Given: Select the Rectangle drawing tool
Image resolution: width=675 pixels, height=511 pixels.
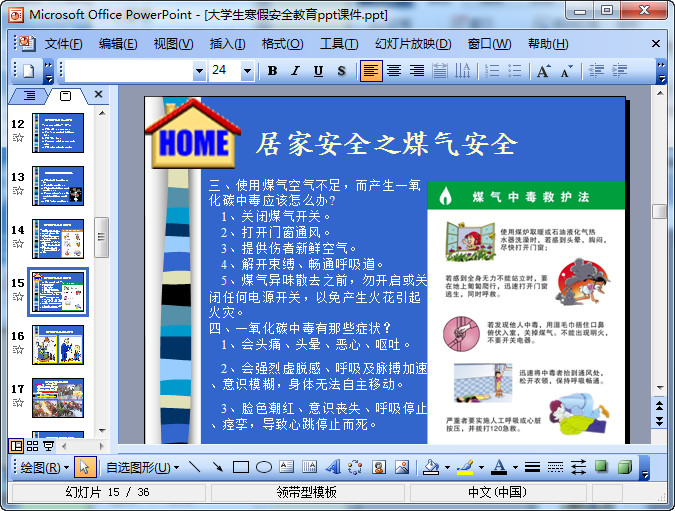Looking at the screenshot, I should (x=240, y=467).
